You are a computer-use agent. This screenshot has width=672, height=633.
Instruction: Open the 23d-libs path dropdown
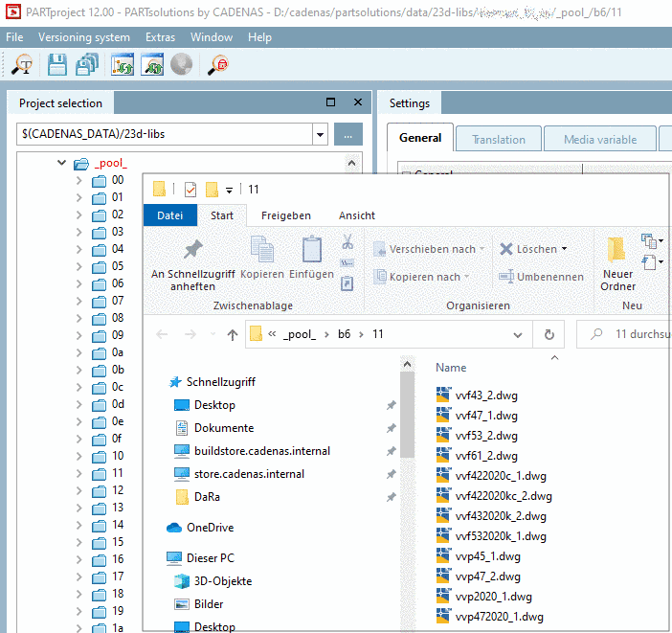coord(320,134)
